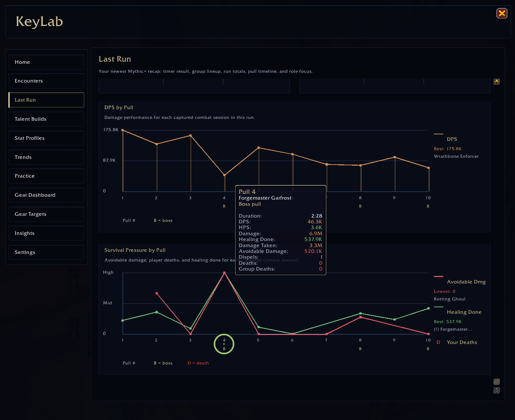Image resolution: width=515 pixels, height=420 pixels.
Task: Select pull 6 point on DPS line
Action: point(292,154)
